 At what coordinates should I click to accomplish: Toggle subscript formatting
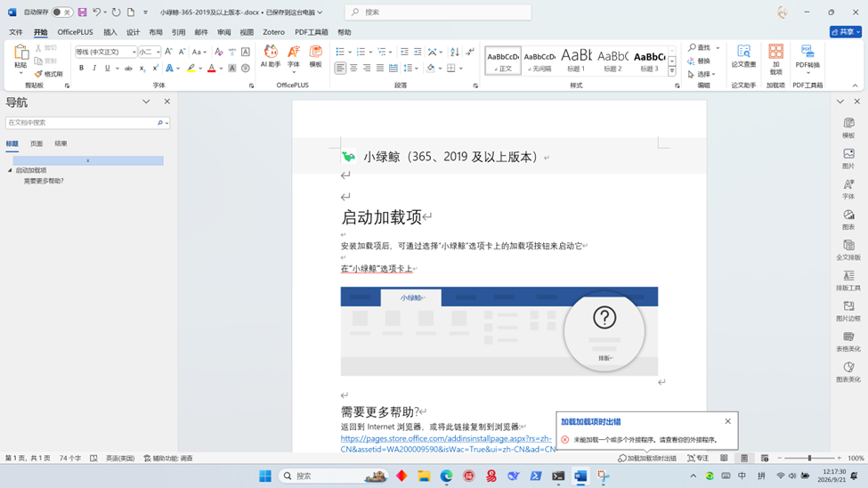[142, 69]
